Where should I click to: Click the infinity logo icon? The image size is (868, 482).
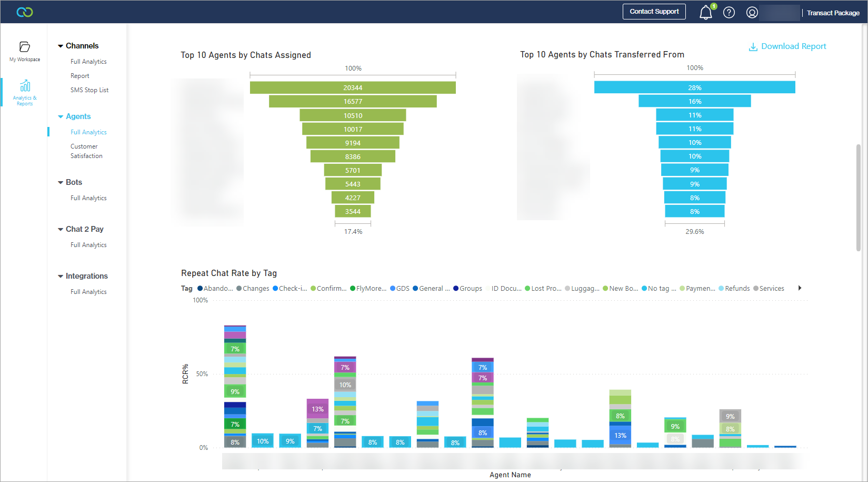point(25,12)
